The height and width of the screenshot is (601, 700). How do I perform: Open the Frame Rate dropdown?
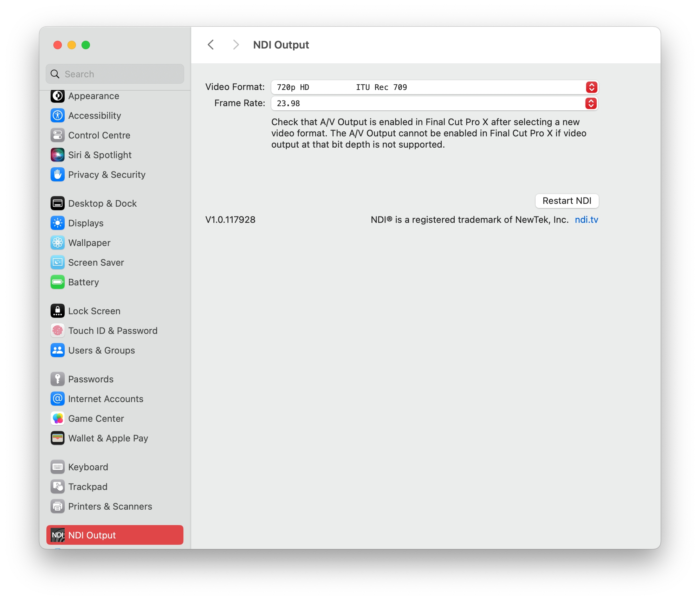coord(429,103)
